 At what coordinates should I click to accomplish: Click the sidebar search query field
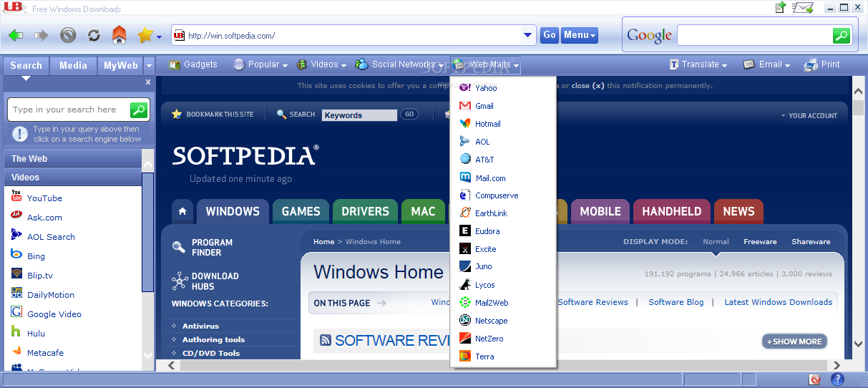(x=69, y=110)
